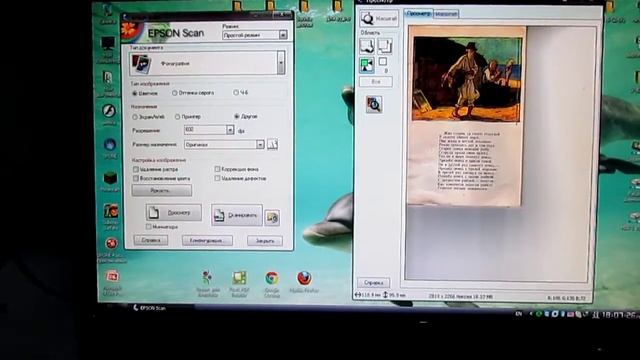
Task: Click the Закрыть button in EPSON Scan
Action: (264, 241)
